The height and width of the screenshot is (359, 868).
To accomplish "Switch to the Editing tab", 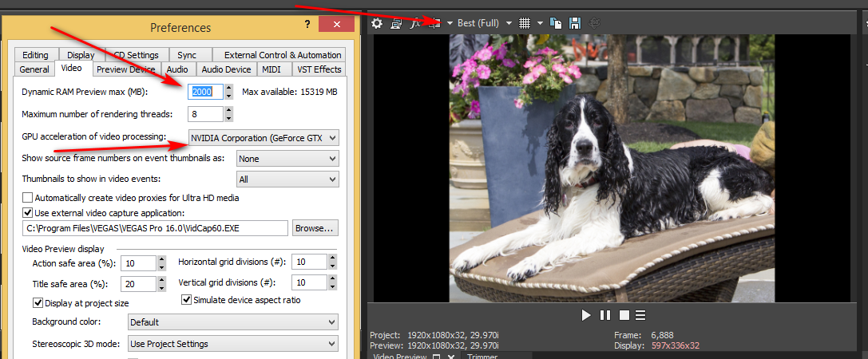I will pos(35,55).
